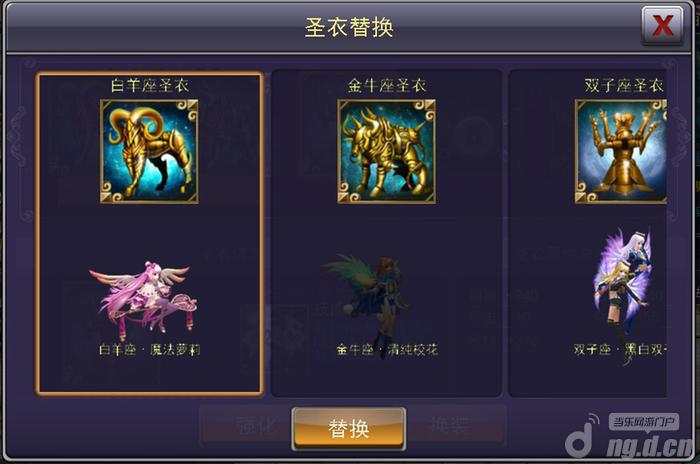This screenshot has width=700, height=464.
Task: Select the Gemini golden cloth icon
Action: point(621,151)
